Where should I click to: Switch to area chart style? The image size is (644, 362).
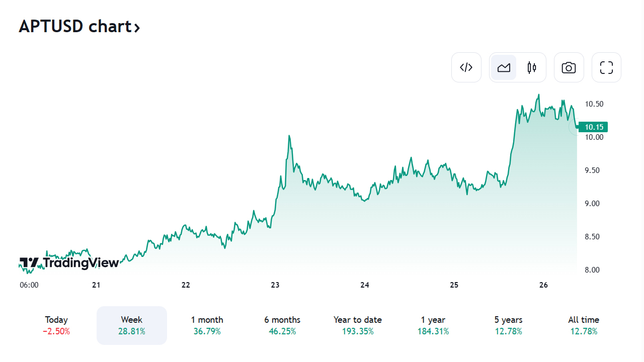tap(504, 67)
